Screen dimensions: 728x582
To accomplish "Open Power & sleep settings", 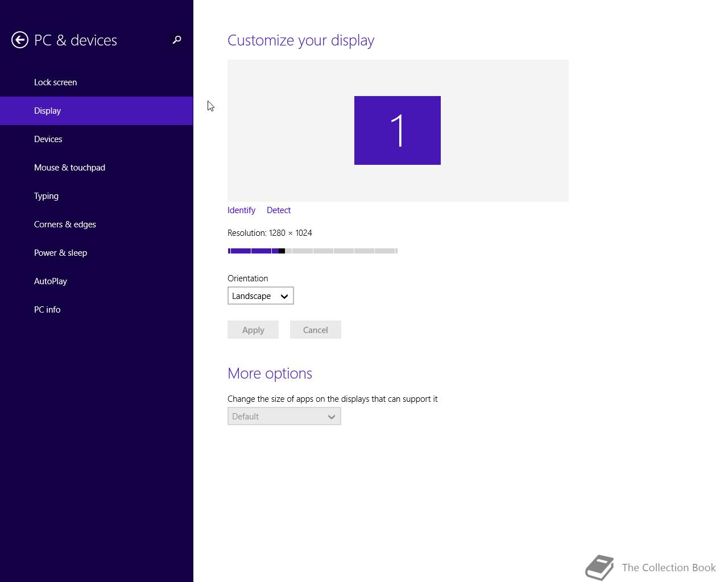I will click(x=97, y=253).
